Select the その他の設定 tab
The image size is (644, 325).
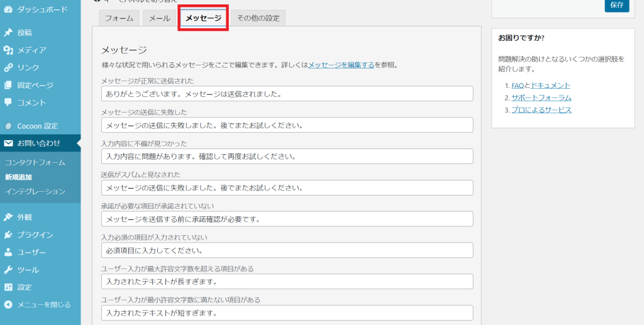pos(258,18)
